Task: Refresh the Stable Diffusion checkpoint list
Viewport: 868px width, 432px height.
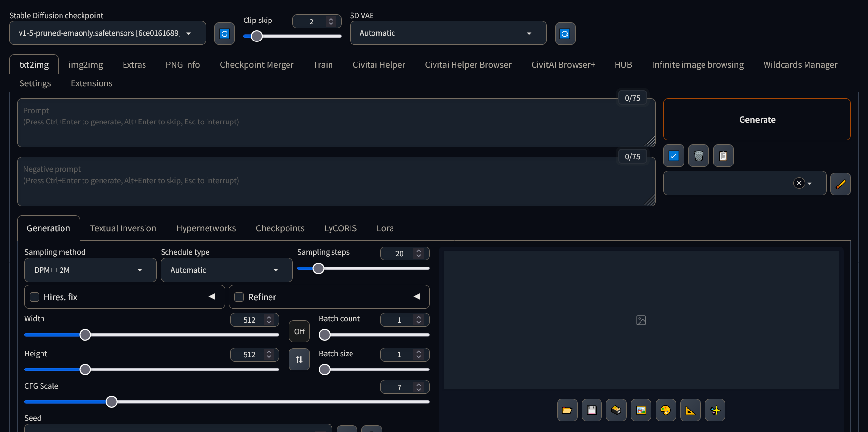Action: pos(225,34)
